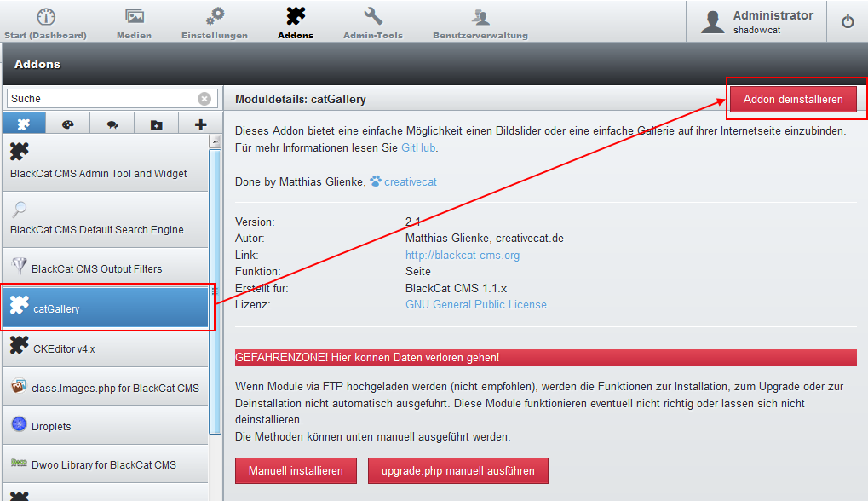Switch to the languages speech-bubble tab
The image size is (868, 501).
pos(112,124)
